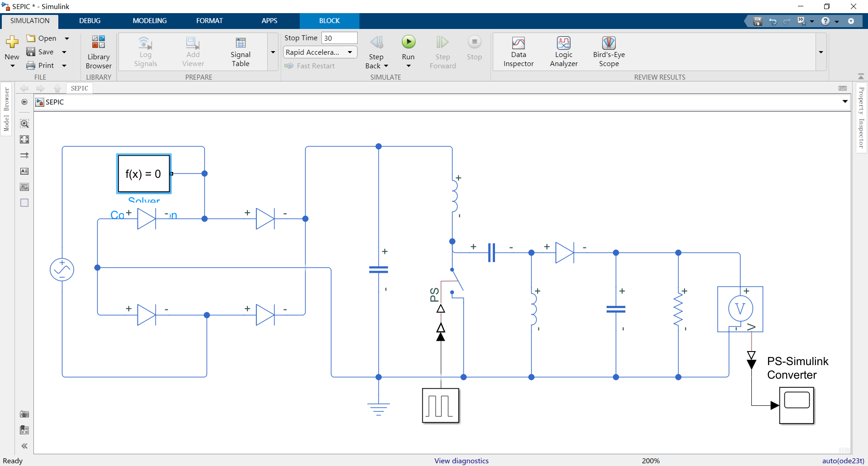Expand the SEPIC address bar dropdown
Viewport: 868px width, 466px height.
(x=845, y=102)
